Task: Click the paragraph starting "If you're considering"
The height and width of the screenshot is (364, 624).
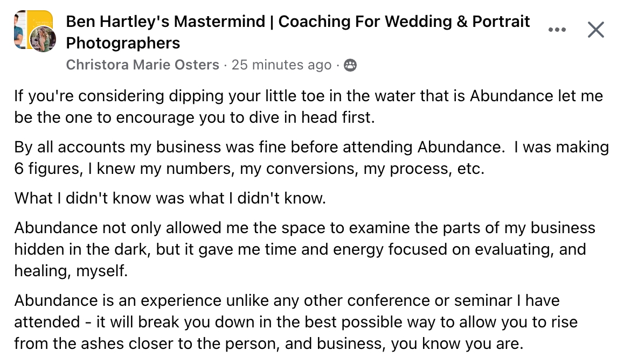Action: click(308, 107)
